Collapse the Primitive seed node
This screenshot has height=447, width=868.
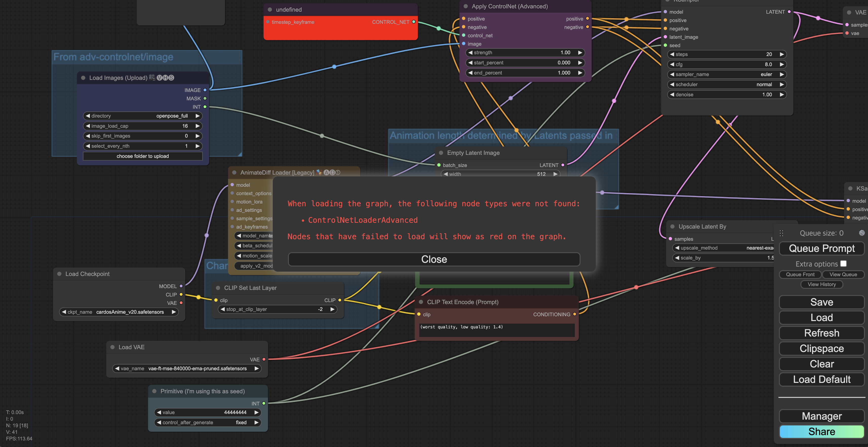tap(154, 391)
